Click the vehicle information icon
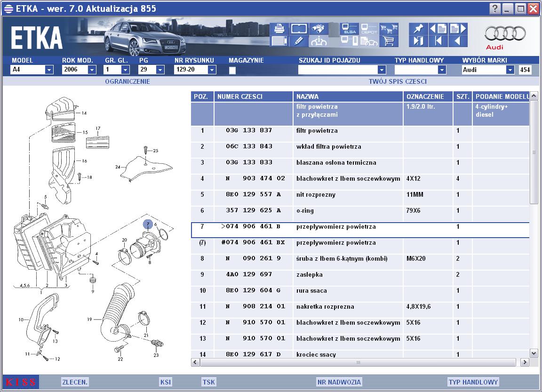 click(x=319, y=41)
